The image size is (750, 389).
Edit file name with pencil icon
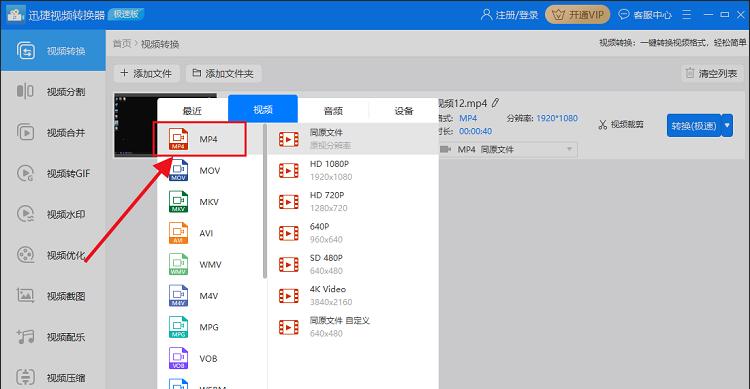pyautogui.click(x=495, y=103)
